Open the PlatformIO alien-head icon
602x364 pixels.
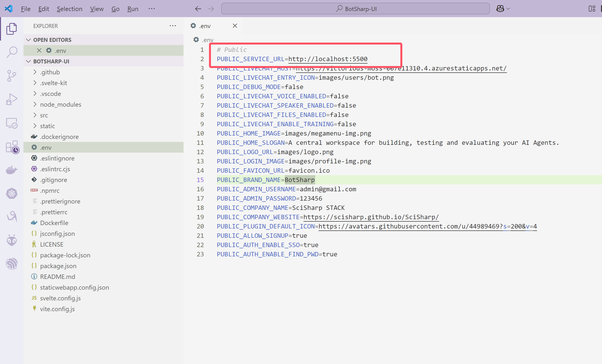(12, 240)
